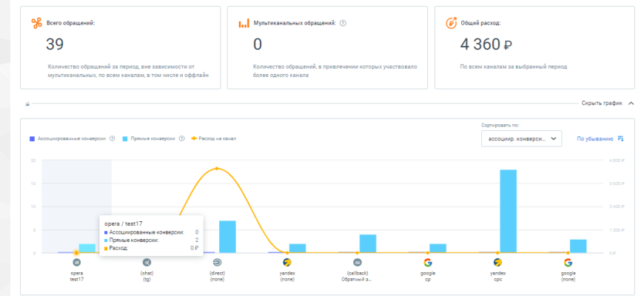Click the (direct) (none) channel icon
Screen dimensions: 644x296
pyautogui.click(x=217, y=262)
